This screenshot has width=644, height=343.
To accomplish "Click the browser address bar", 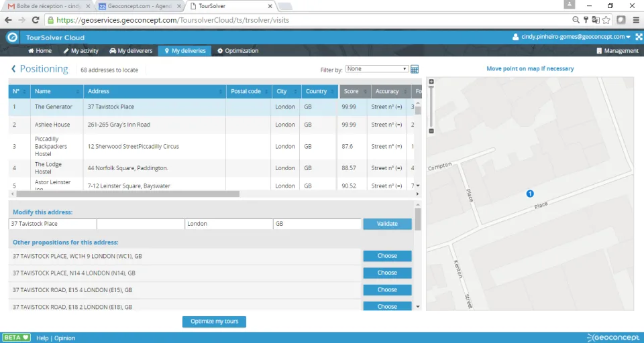I will pos(308,20).
